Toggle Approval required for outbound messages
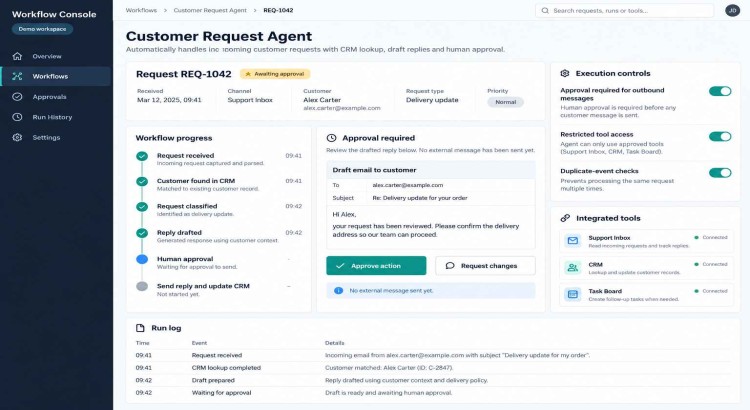This screenshot has width=750, height=410. (x=720, y=91)
